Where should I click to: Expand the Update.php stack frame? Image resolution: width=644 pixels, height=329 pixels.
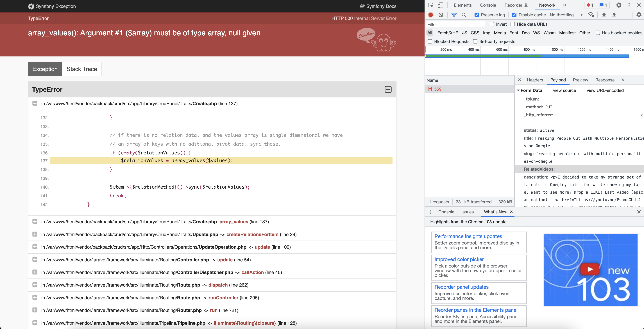pos(35,234)
